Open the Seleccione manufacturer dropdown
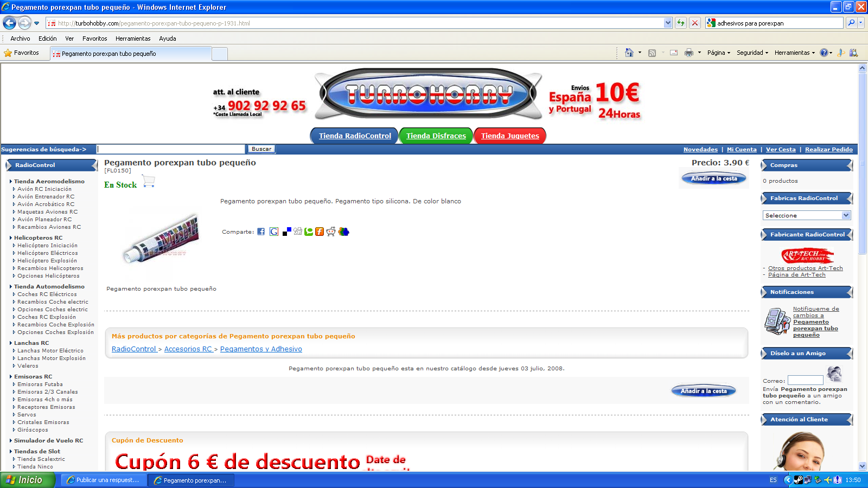The height and width of the screenshot is (488, 868). pos(806,215)
